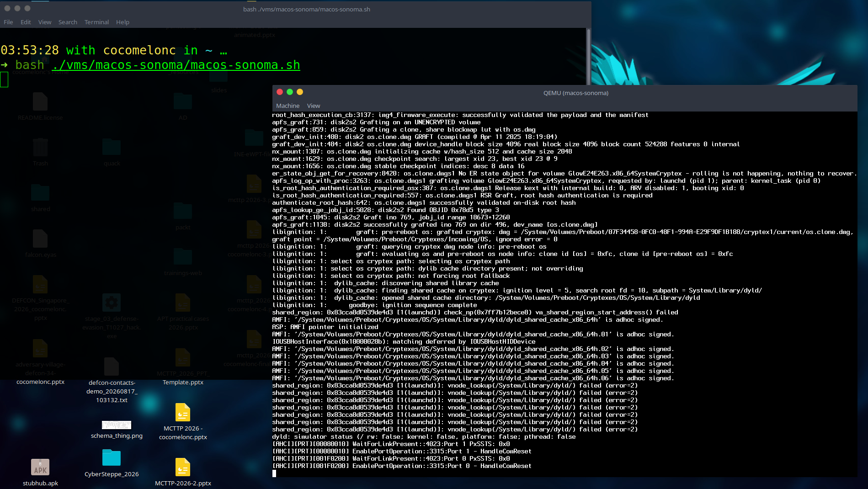Select the CyberSteppe_2026 folder icon
This screenshot has width=868, height=489.
pyautogui.click(x=112, y=458)
